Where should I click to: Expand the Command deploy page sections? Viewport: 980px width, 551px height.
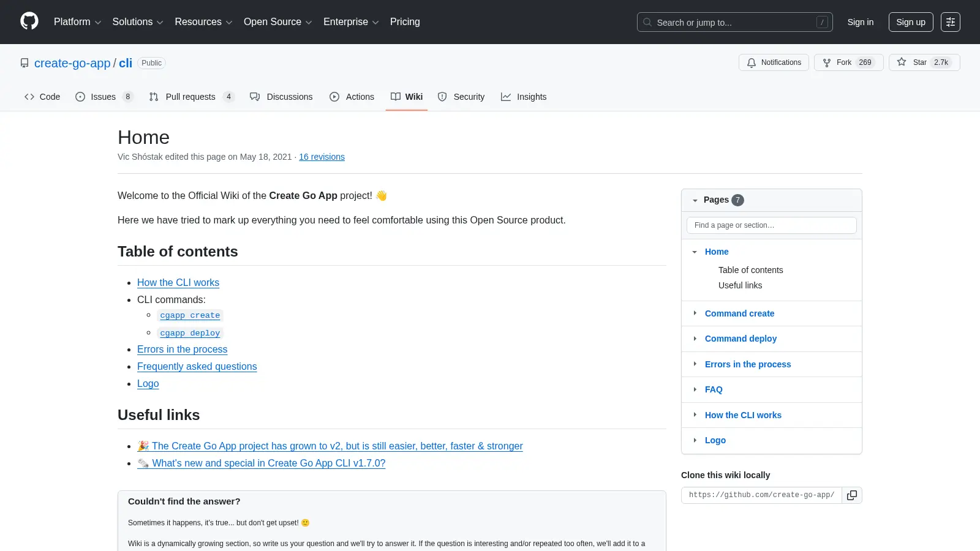pos(695,339)
